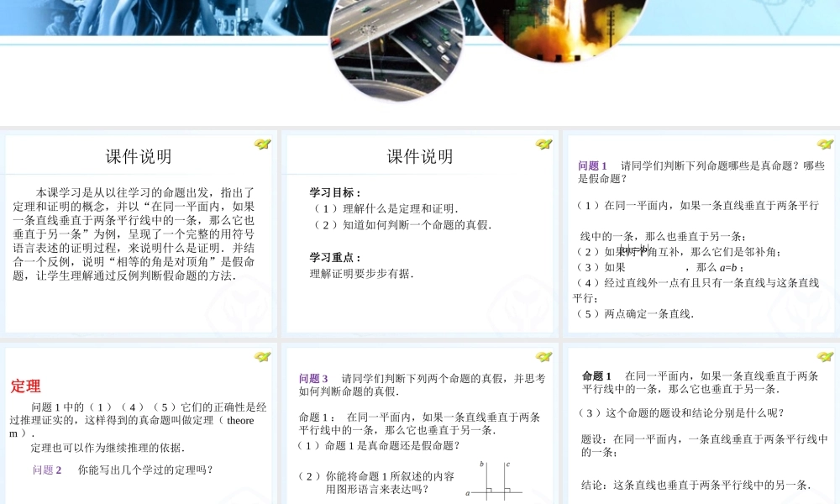840x504 pixels.
Task: Open the circular highway overpass photo
Action: (x=396, y=45)
